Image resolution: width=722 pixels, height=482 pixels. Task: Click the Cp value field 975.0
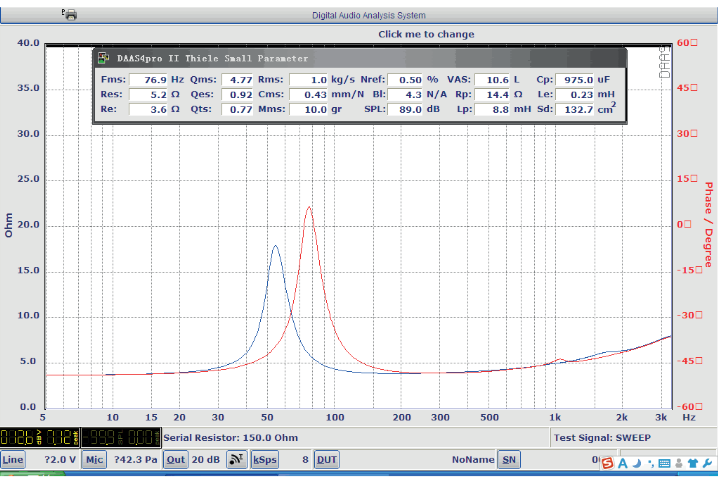pos(575,80)
